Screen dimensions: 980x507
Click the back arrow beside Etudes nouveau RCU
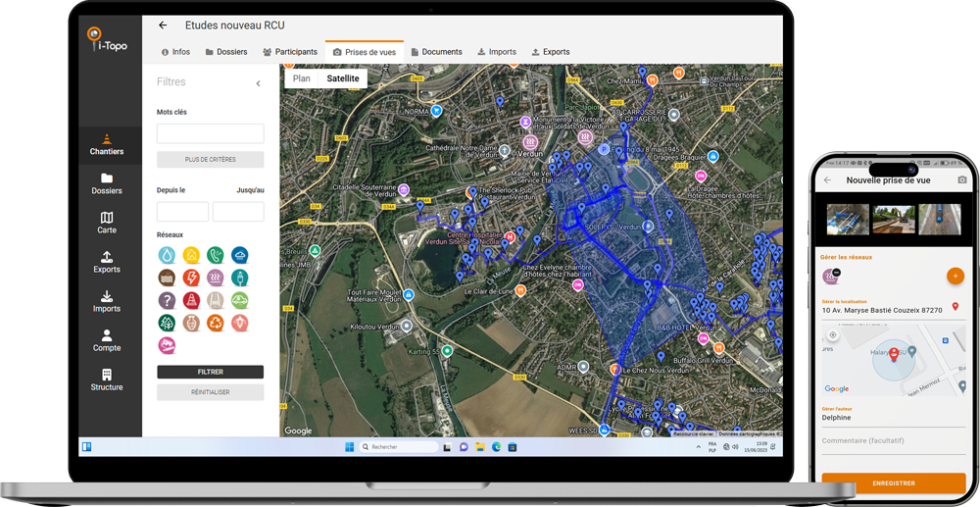pyautogui.click(x=163, y=25)
